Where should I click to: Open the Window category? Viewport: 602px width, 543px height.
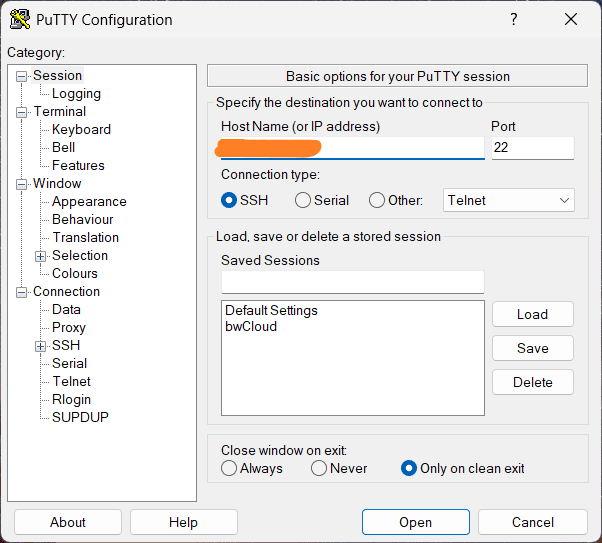click(57, 184)
